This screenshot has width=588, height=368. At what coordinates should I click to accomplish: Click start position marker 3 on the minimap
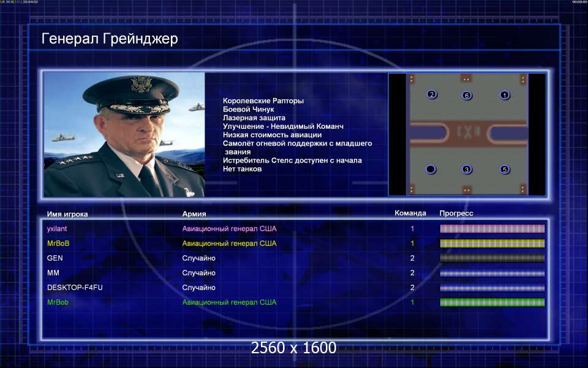tap(467, 169)
